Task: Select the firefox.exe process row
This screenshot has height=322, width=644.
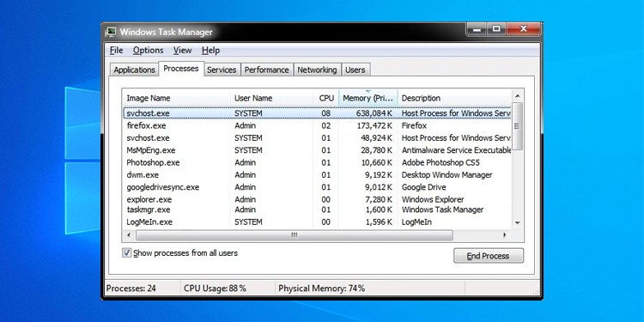Action: click(317, 125)
